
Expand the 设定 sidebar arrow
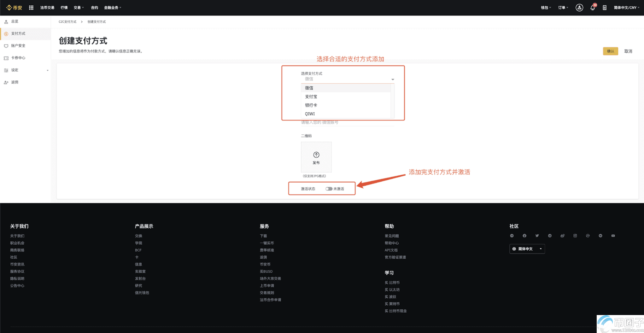(48, 70)
